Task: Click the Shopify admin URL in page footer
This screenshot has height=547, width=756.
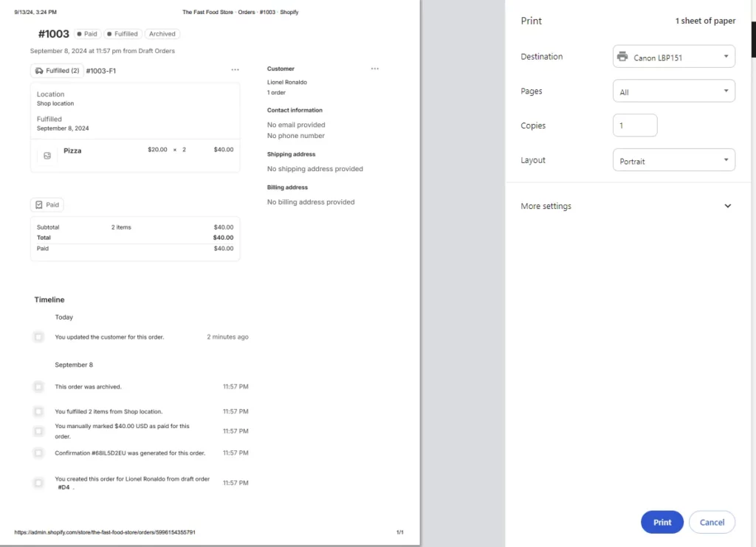Action: point(105,532)
